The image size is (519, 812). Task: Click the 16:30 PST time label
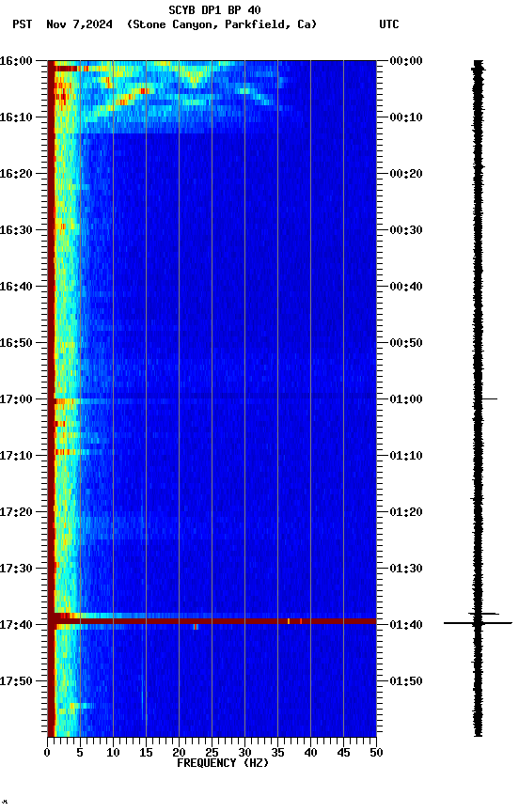point(16,230)
